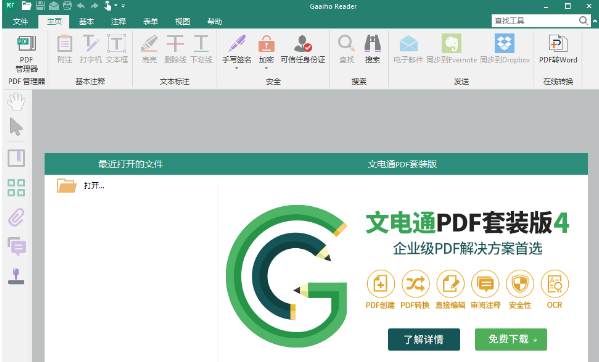Select the 文电通PDF套装版 header tab
The height and width of the screenshot is (362, 599).
[402, 164]
